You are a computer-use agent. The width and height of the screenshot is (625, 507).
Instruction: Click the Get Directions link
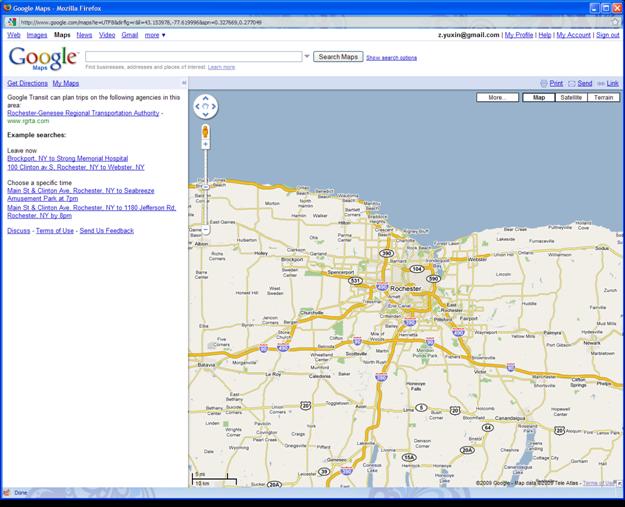[28, 83]
